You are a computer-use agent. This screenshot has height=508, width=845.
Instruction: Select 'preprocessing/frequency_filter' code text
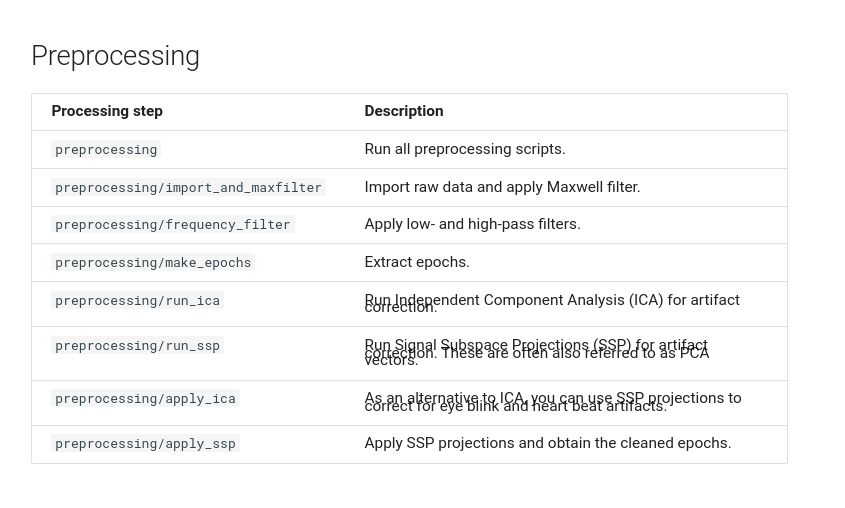pos(172,225)
